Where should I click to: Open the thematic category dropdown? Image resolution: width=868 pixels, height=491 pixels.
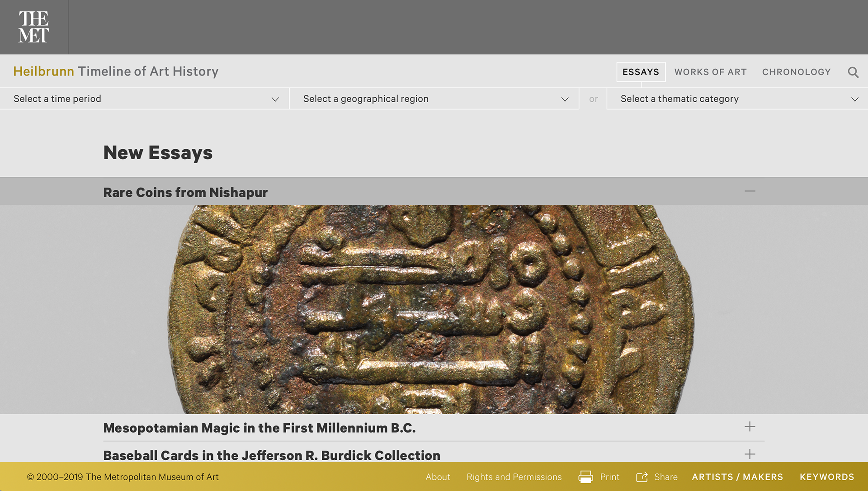click(x=737, y=99)
